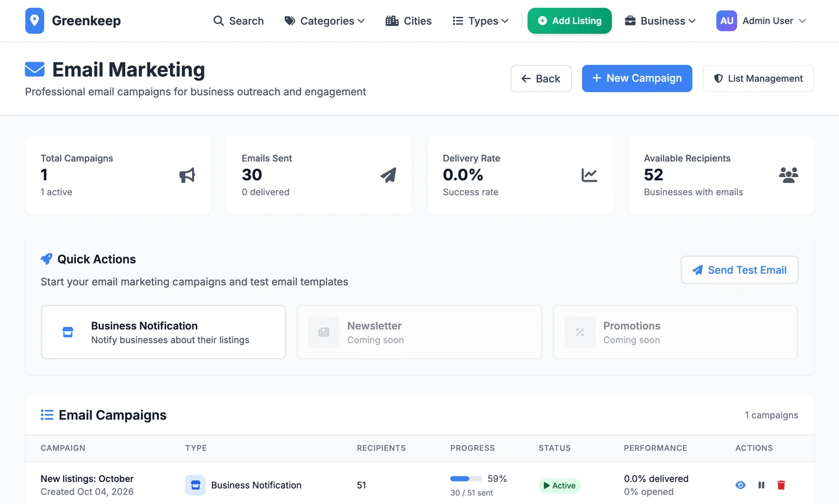This screenshot has width=839, height=504.
Task: Click the rocket icon beside Quick Actions
Action: (x=46, y=259)
